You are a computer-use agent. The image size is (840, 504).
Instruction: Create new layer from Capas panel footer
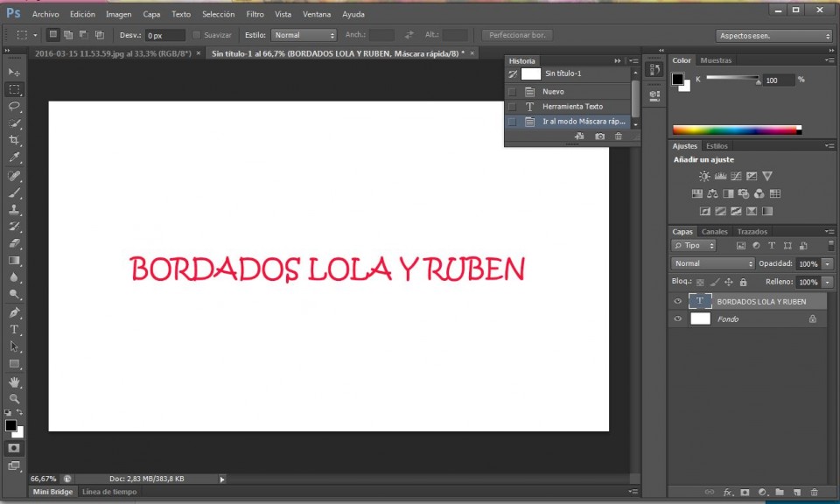[797, 492]
